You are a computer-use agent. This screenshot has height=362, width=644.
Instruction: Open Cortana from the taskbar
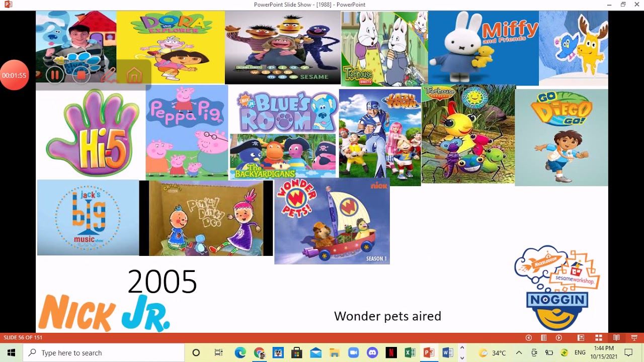pos(196,353)
